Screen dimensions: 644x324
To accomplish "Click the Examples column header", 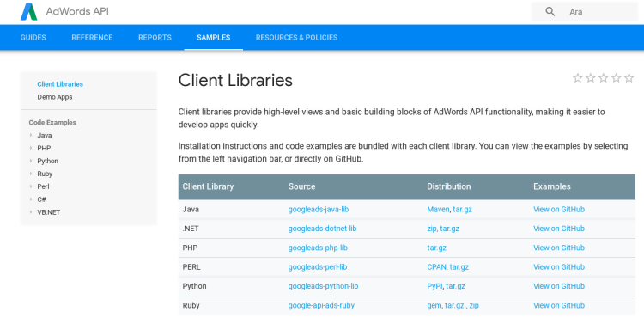I will (551, 186).
